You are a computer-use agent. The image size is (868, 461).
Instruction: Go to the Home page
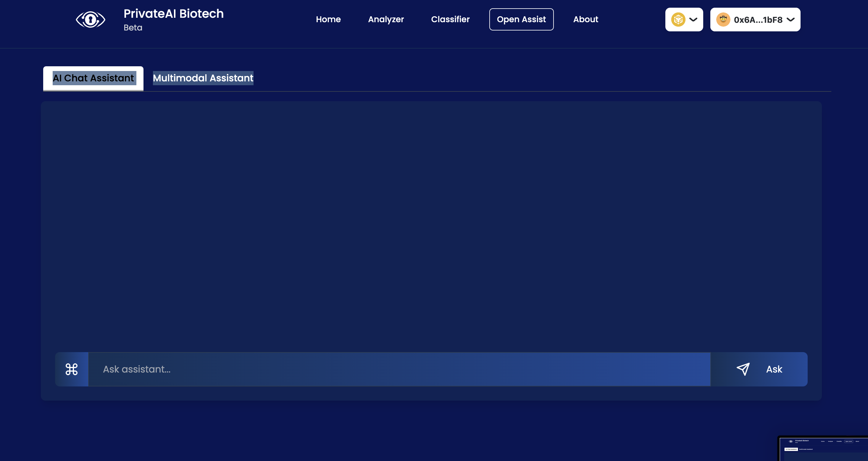click(x=328, y=20)
